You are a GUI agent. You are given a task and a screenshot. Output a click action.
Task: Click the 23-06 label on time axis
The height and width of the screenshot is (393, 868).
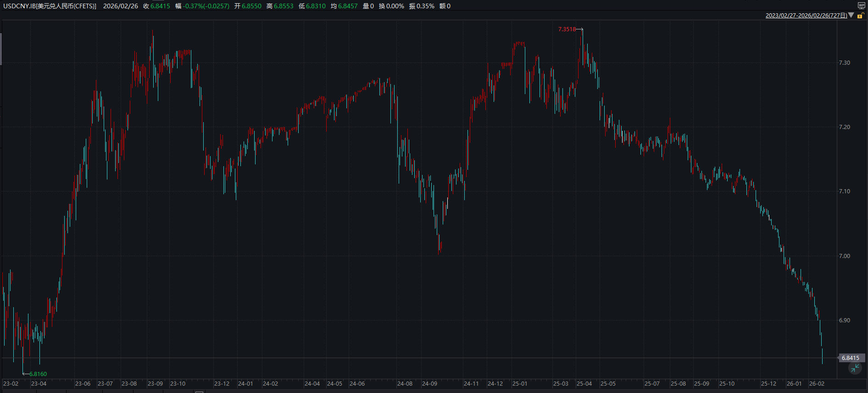tap(83, 384)
